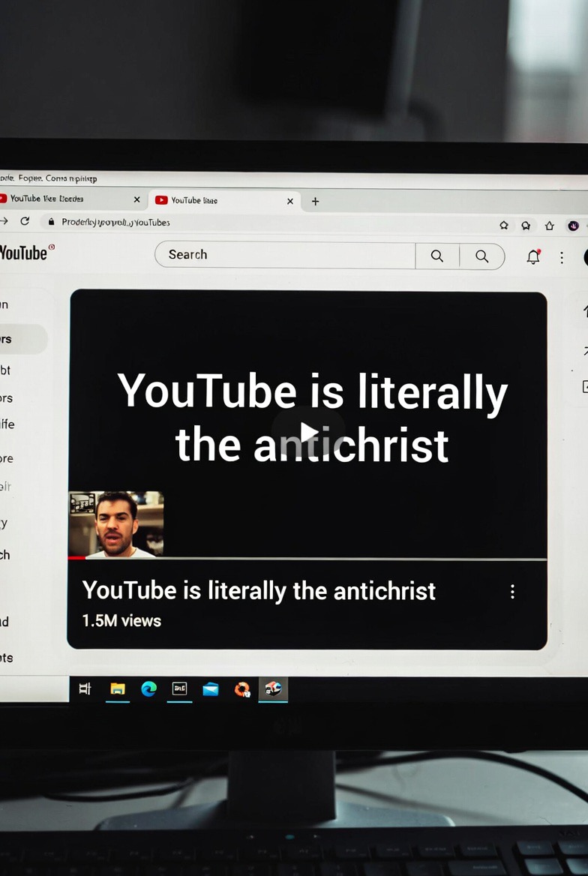Open the dark square app on the taskbar
The width and height of the screenshot is (588, 876).
[x=179, y=688]
